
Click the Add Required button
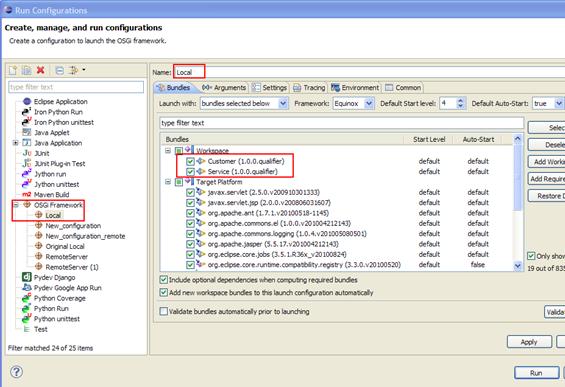[x=547, y=179]
